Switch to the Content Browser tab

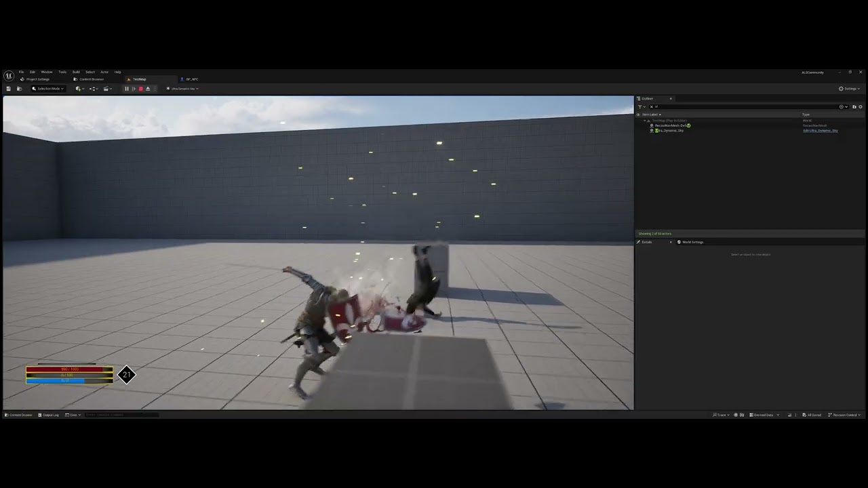point(89,79)
